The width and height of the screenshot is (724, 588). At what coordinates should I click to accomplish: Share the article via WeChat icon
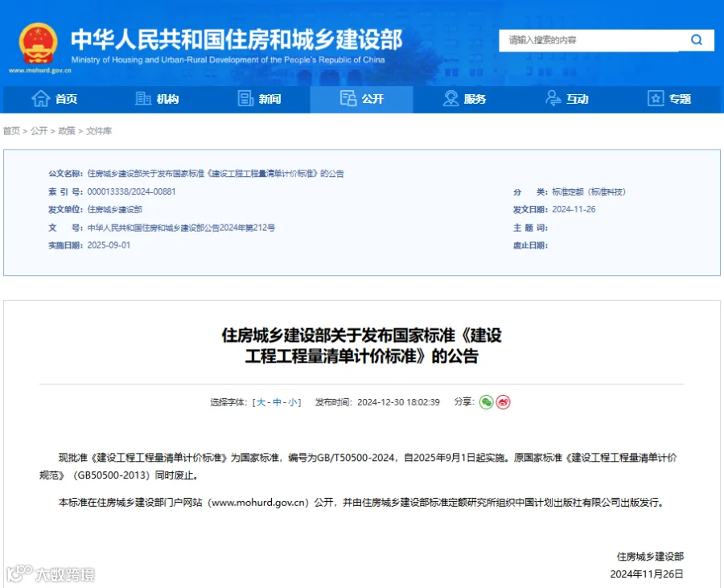tap(486, 402)
